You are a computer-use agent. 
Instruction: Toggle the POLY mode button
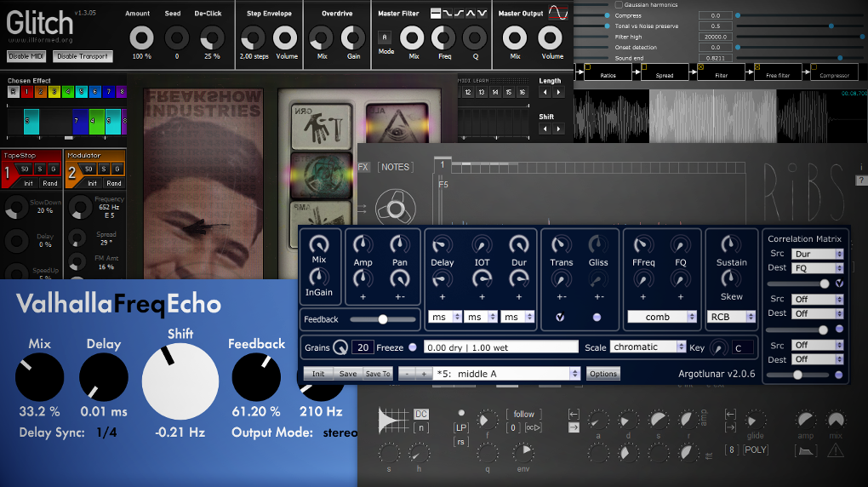point(756,450)
